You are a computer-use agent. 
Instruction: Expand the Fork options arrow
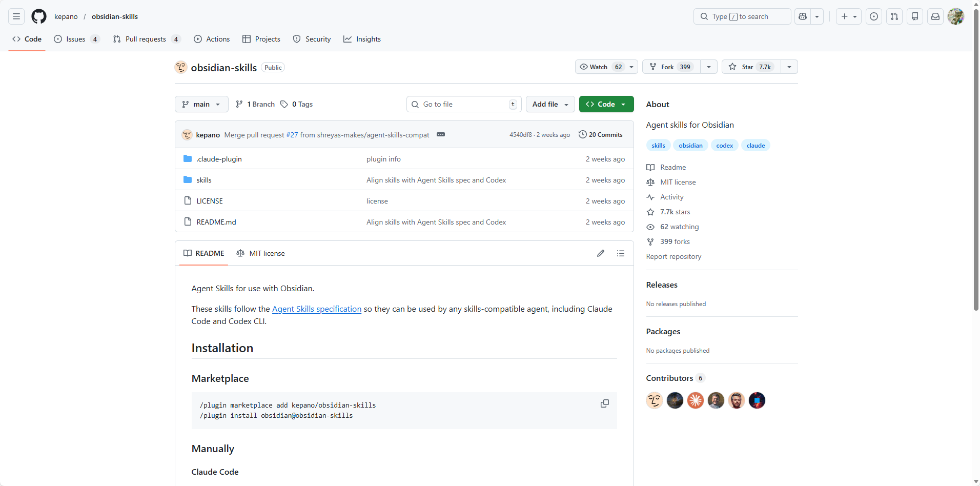tap(709, 67)
